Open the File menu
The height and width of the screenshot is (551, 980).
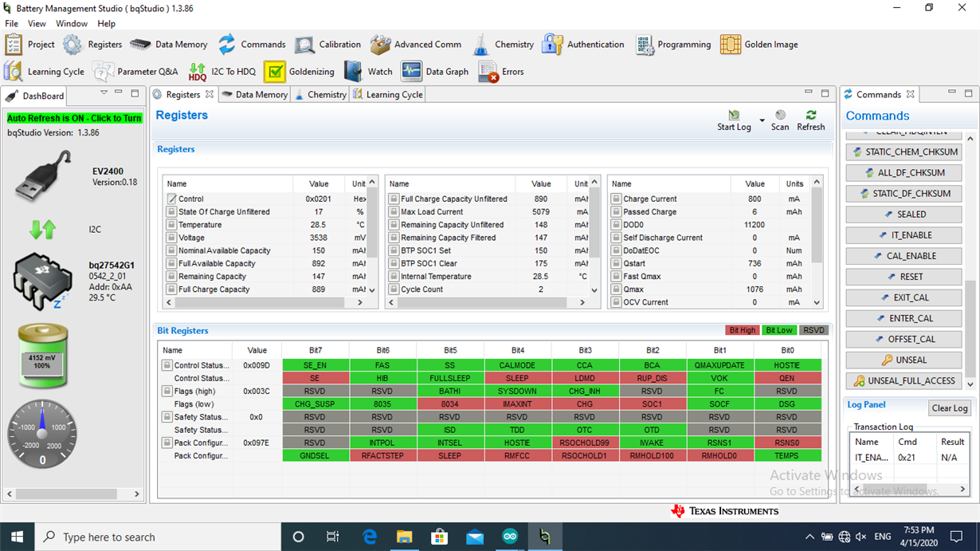(12, 24)
